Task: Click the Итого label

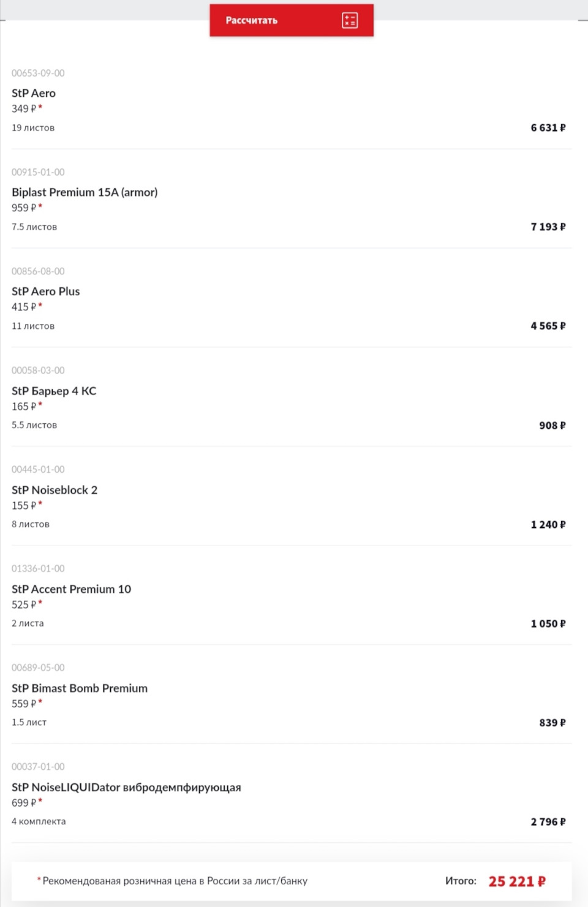Action: (461, 881)
